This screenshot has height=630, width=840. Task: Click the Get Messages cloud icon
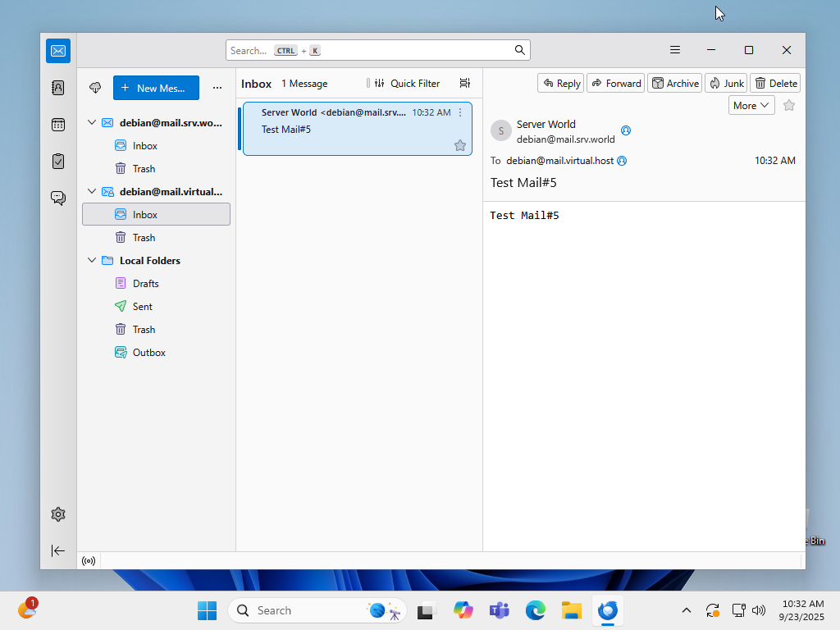coord(95,88)
